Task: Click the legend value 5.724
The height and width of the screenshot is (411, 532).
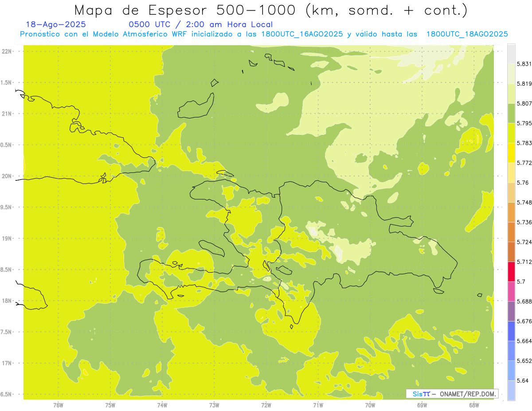Action: tap(524, 242)
